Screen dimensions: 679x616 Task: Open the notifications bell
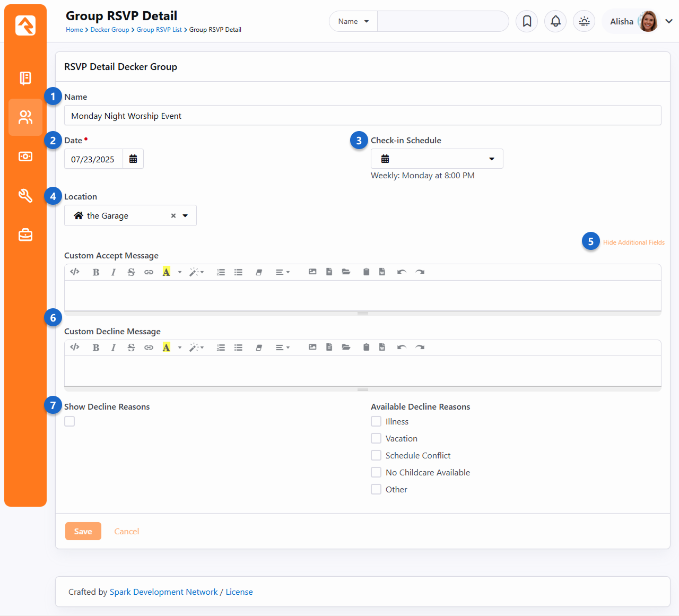click(555, 21)
